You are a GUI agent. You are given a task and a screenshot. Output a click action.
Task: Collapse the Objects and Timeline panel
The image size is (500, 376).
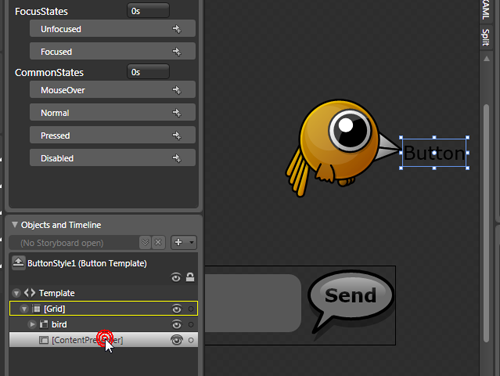pyautogui.click(x=15, y=225)
